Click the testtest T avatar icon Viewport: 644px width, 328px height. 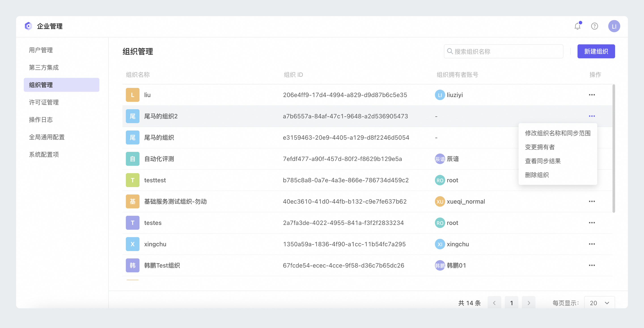tap(133, 180)
